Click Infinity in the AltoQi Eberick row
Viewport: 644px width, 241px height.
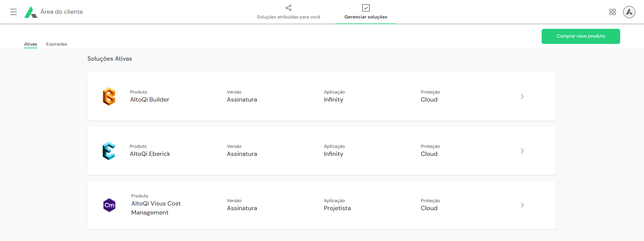click(x=334, y=154)
